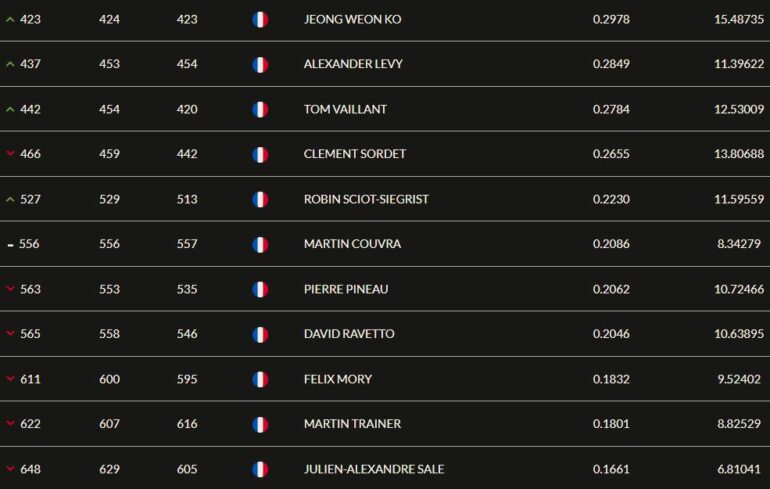
Task: Click Alexander Levy's last week rank 453
Action: coord(109,64)
